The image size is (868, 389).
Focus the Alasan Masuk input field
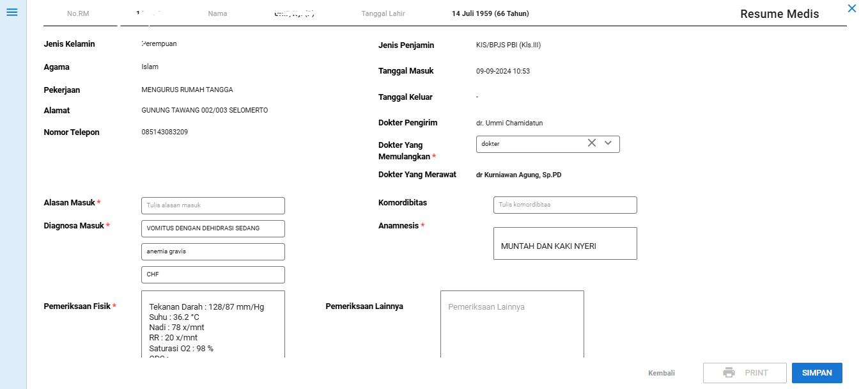point(213,205)
